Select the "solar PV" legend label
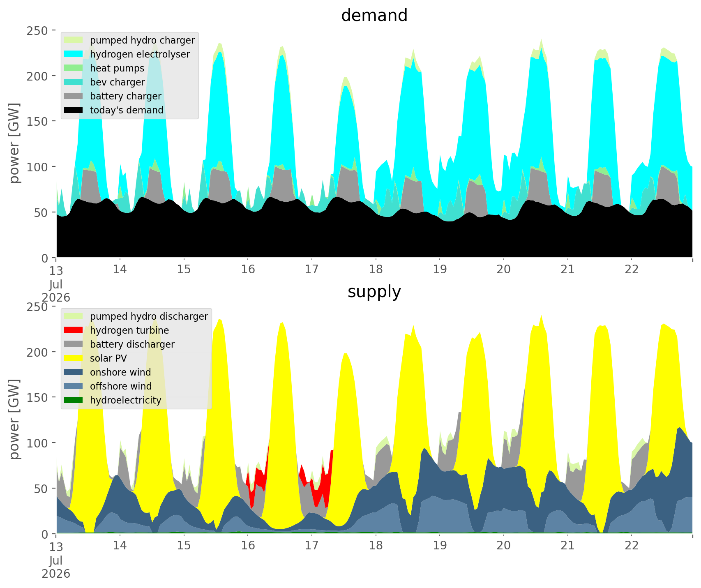701x588 pixels. pos(108,358)
